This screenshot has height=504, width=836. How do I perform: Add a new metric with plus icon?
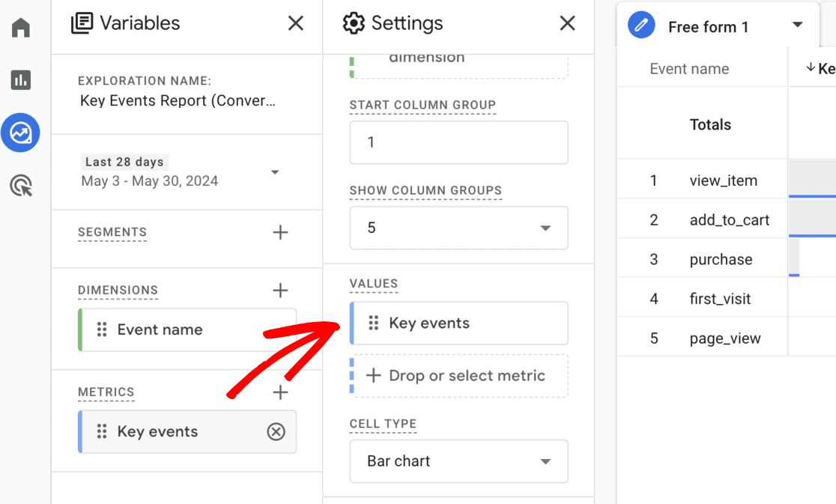pyautogui.click(x=280, y=392)
